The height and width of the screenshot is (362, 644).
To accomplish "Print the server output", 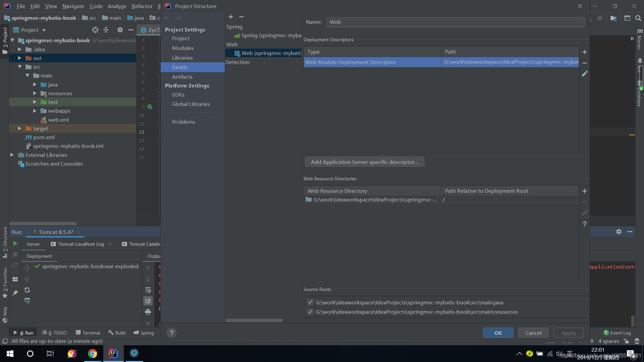I will [x=148, y=312].
